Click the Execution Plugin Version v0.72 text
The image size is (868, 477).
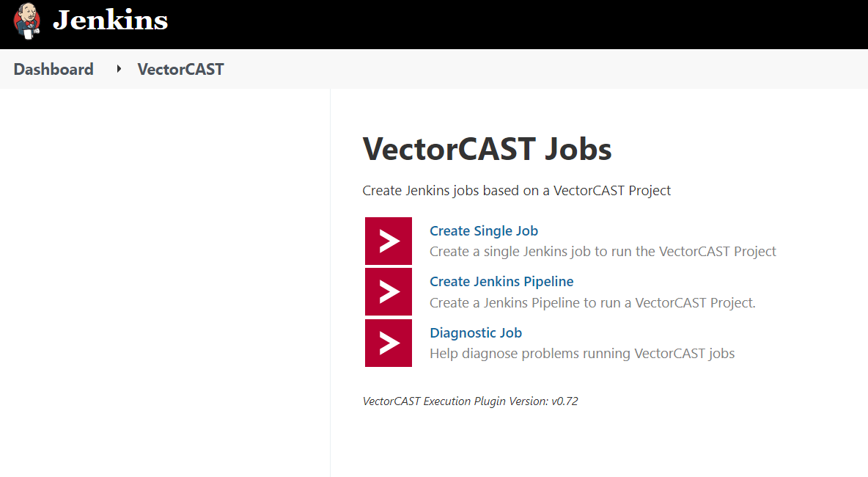(x=470, y=401)
